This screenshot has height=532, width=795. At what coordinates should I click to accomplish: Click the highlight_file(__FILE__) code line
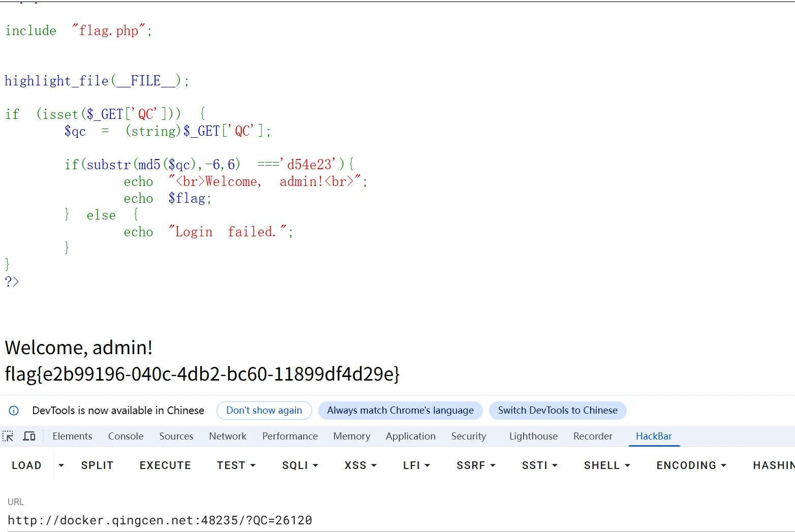[97, 81]
